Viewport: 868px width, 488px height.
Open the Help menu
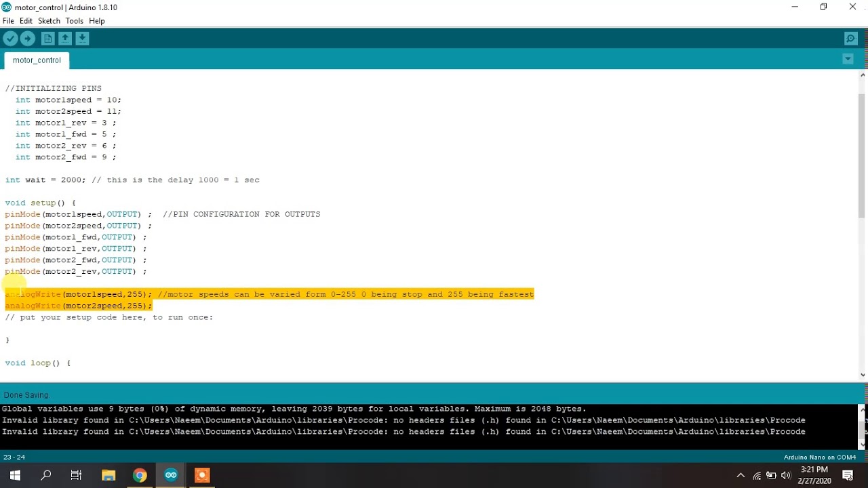[x=97, y=21]
